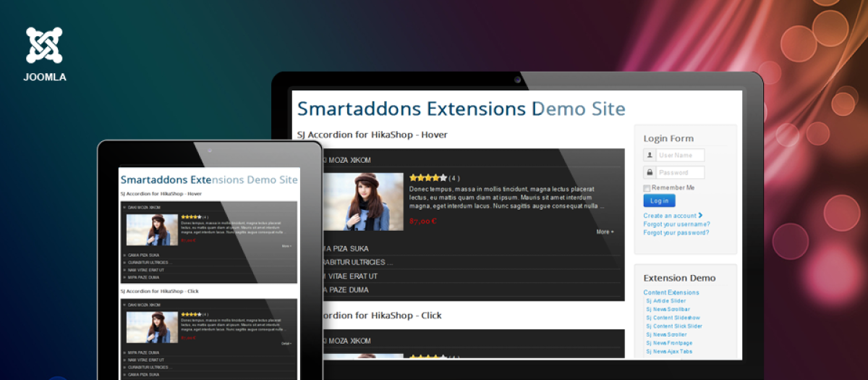Click the padlock icon beside Password
Viewport: 868px width, 380px height.
tap(650, 172)
